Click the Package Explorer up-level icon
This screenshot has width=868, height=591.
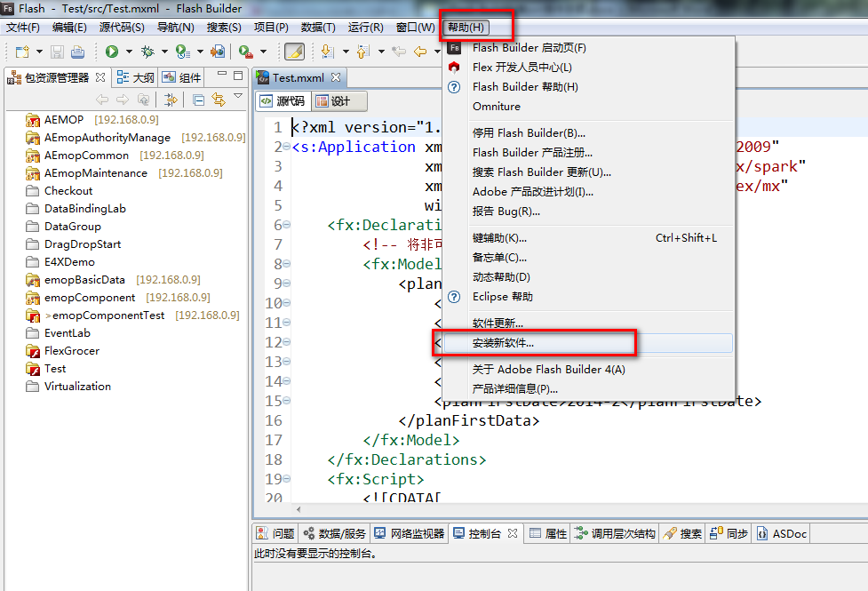[x=143, y=100]
